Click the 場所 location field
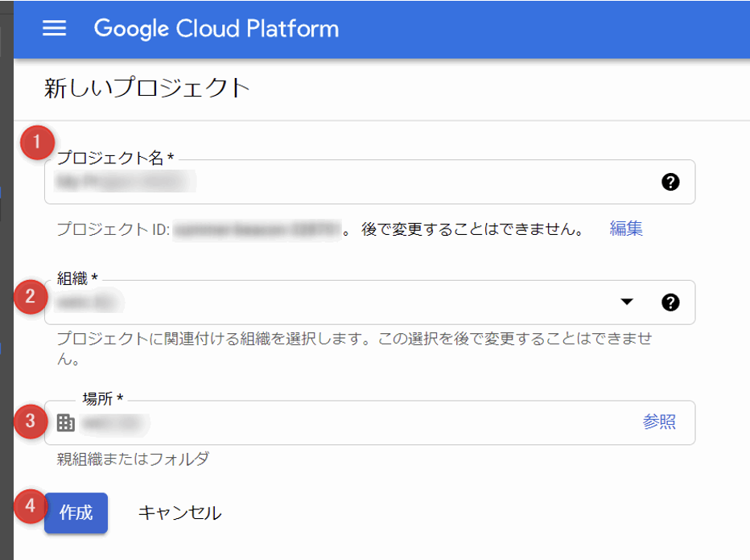Screen dimensions: 750x560 369,422
